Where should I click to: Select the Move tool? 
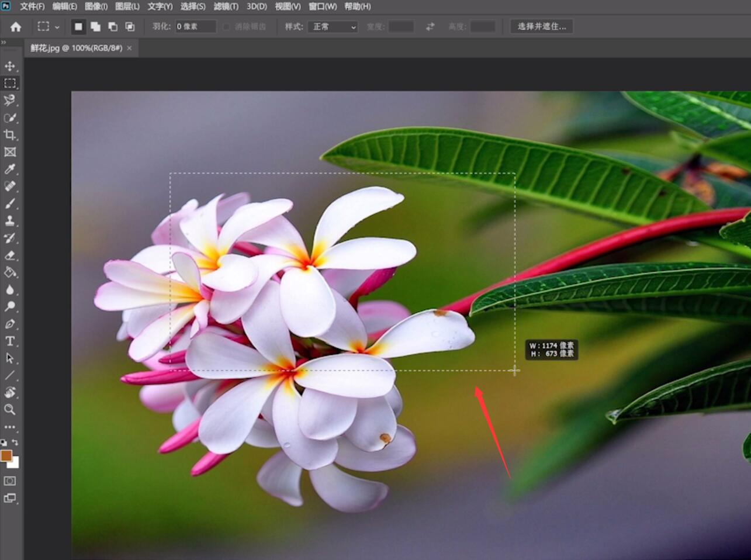click(x=10, y=66)
